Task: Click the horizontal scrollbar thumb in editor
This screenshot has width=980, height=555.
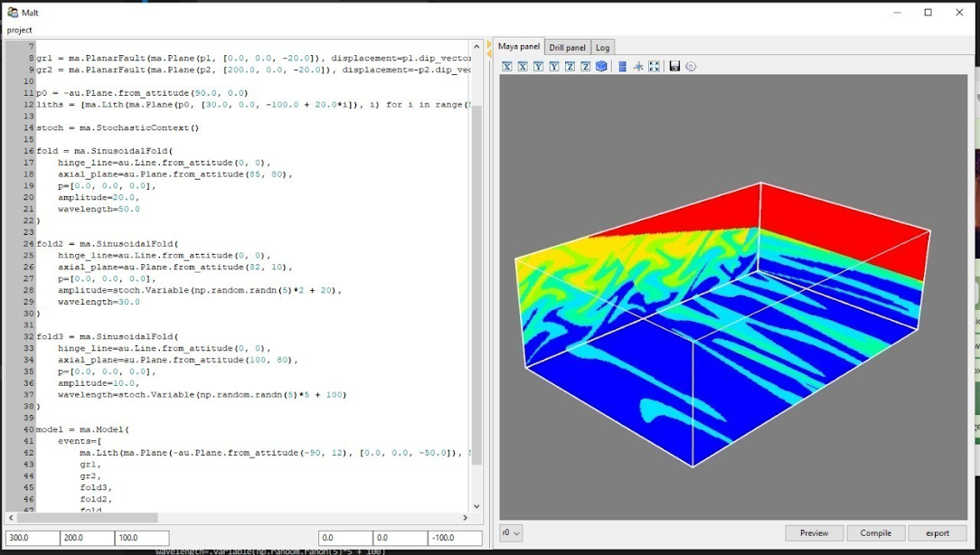Action: click(88, 518)
